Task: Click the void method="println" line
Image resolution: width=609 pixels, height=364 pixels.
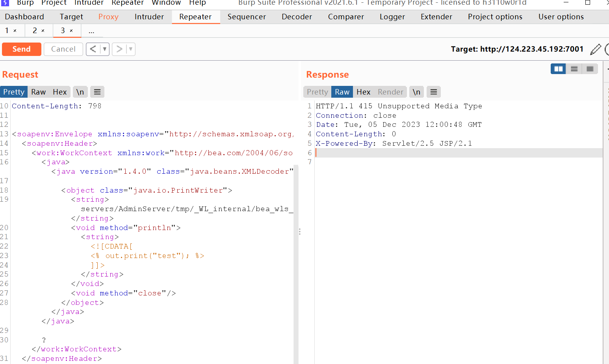Action: point(126,228)
